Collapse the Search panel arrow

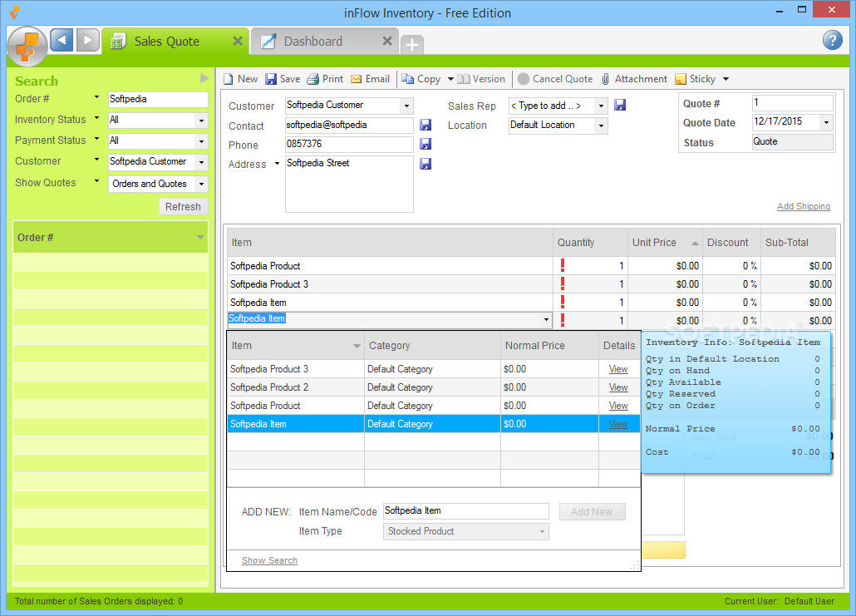(204, 79)
